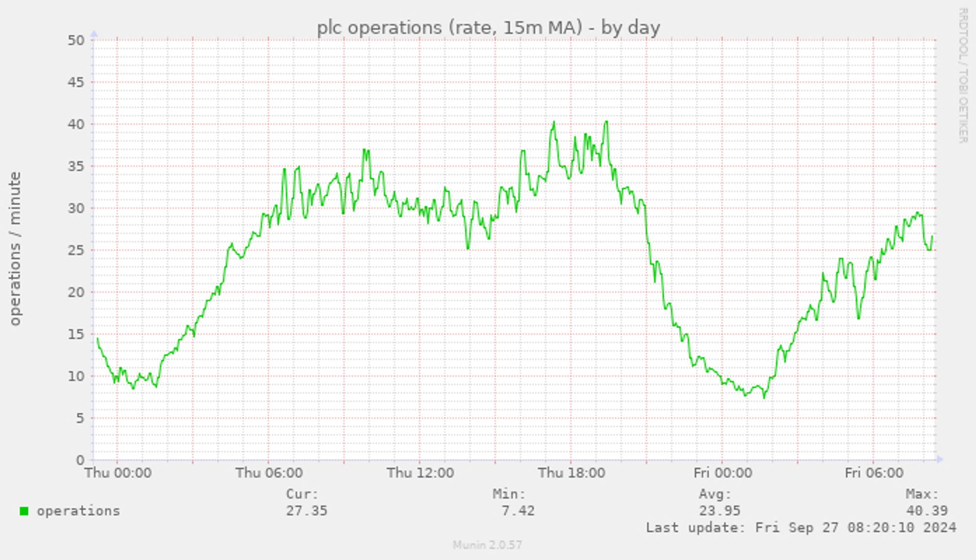Click the 'Thu 06:00' x-axis label
Image resolution: width=976 pixels, height=560 pixels.
coord(269,473)
